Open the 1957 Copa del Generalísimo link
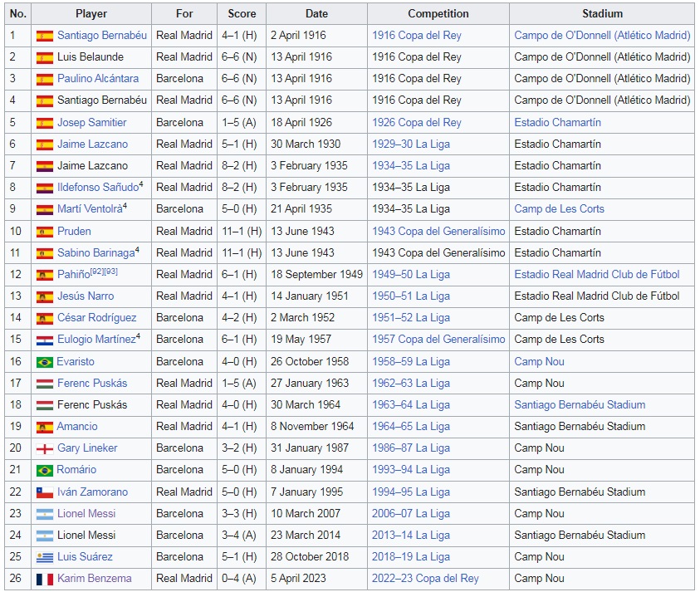Screen dimensions: 700x592 coord(438,340)
